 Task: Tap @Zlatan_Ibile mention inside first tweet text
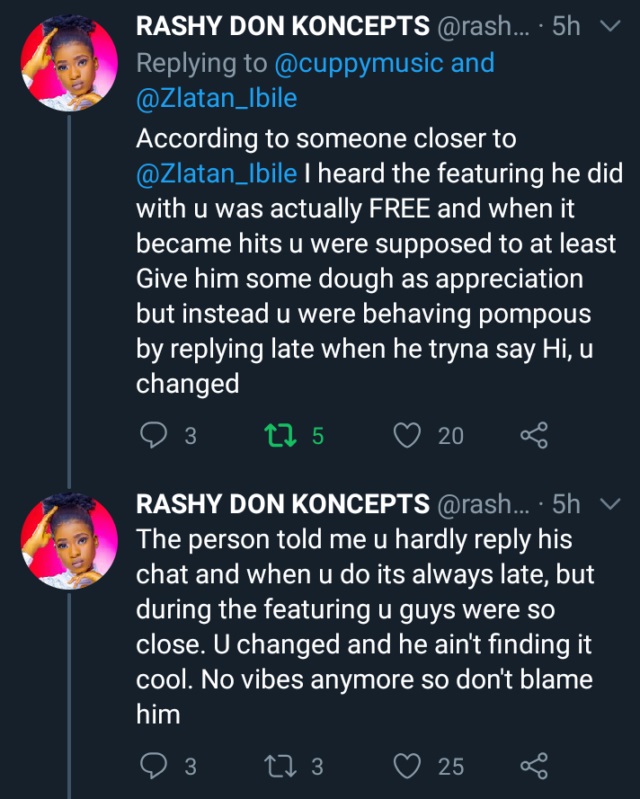pos(216,172)
